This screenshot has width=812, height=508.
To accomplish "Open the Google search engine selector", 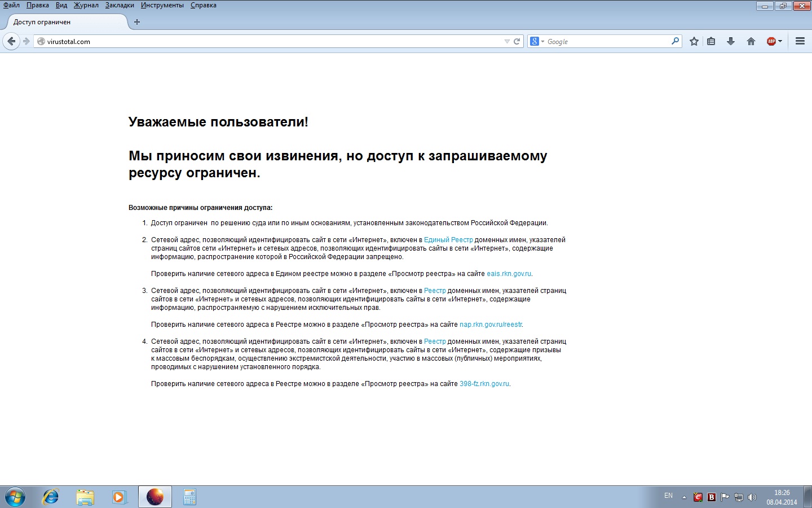I will [x=537, y=41].
